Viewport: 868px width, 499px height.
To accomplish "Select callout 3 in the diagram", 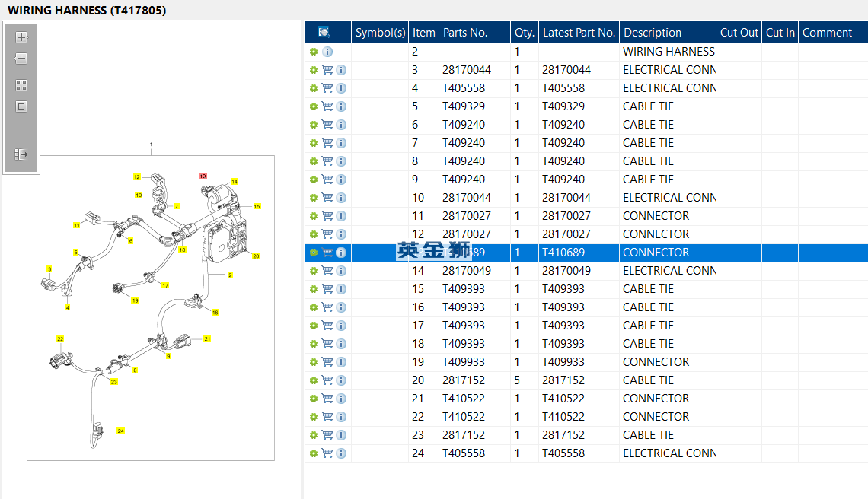I will tap(49, 269).
